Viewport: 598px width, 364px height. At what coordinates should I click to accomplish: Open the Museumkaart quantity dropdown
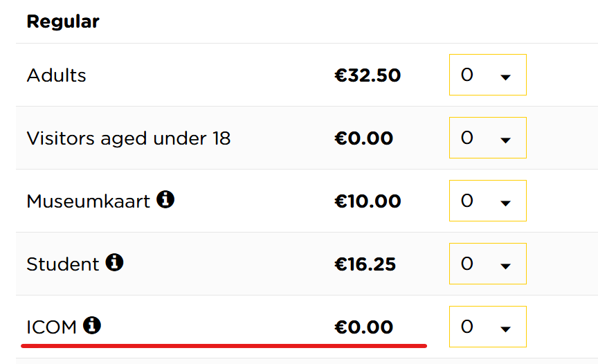click(488, 201)
